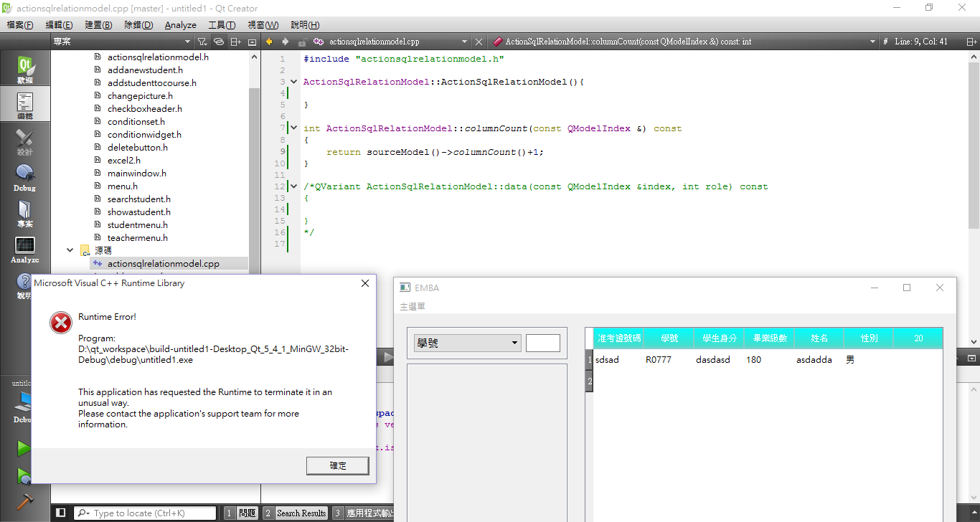Fold the constructor at line 3
980x522 pixels.
pos(293,82)
